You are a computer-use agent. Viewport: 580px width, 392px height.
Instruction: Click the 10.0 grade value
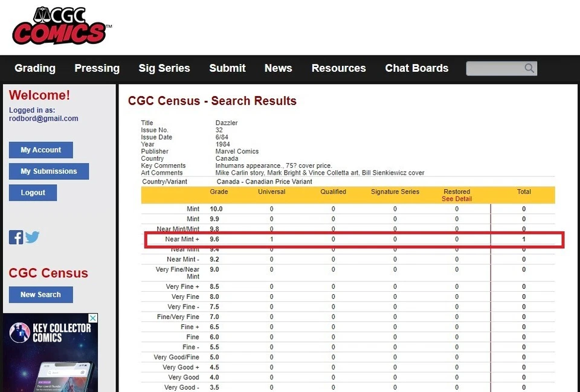click(x=216, y=209)
